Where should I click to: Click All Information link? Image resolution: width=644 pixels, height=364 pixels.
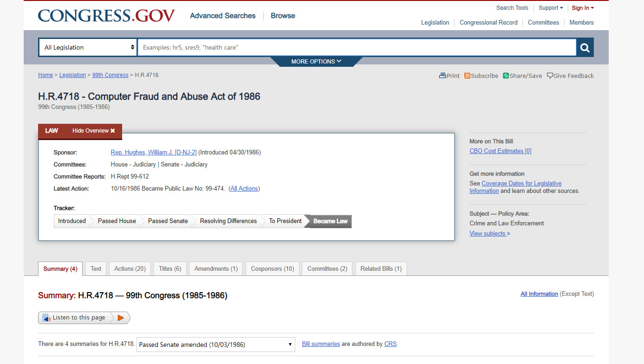539,294
